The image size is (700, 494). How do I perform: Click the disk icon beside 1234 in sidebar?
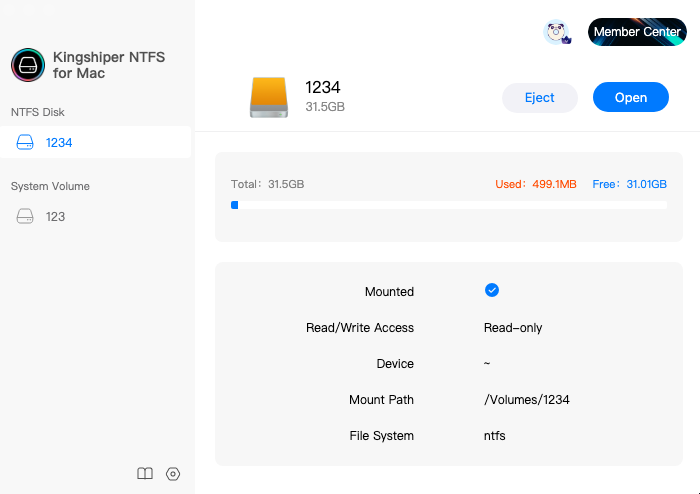[25, 142]
